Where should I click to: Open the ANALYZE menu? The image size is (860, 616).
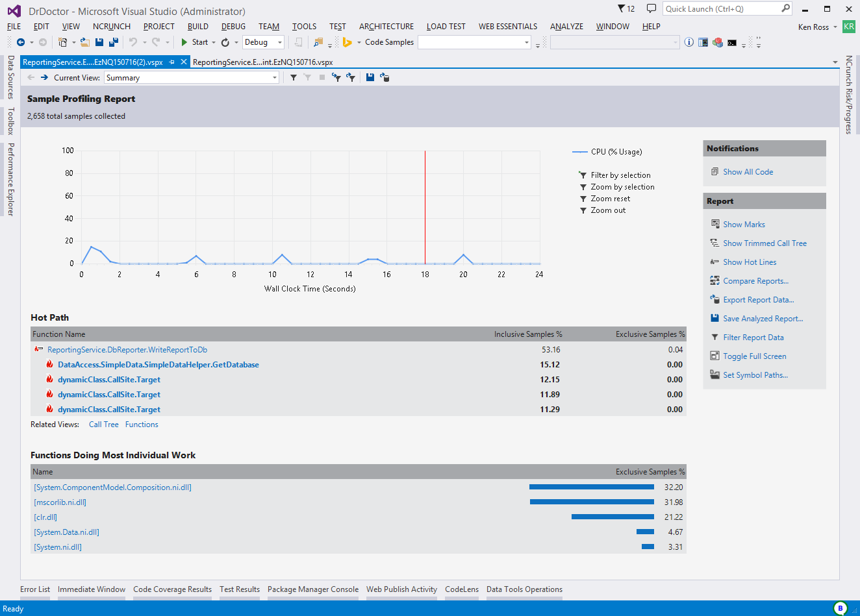566,27
